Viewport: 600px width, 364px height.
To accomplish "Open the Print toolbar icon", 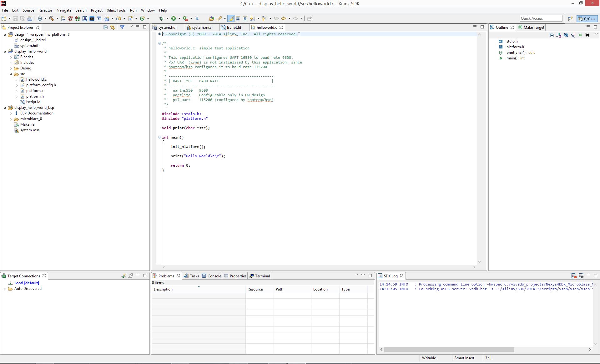I will (x=30, y=18).
